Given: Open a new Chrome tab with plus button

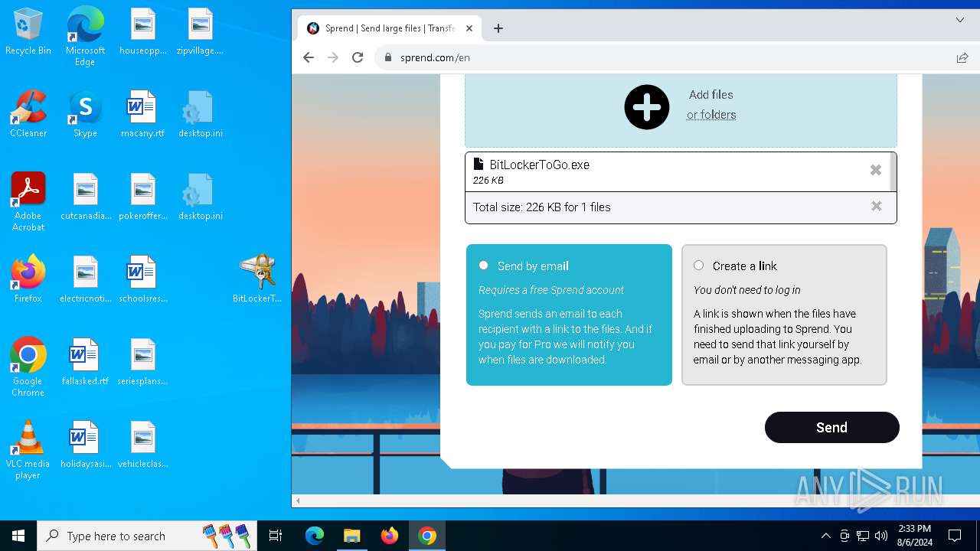Looking at the screenshot, I should (498, 28).
